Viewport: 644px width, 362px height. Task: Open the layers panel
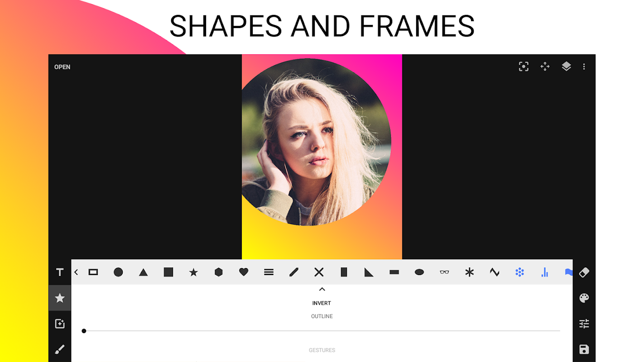pyautogui.click(x=566, y=67)
